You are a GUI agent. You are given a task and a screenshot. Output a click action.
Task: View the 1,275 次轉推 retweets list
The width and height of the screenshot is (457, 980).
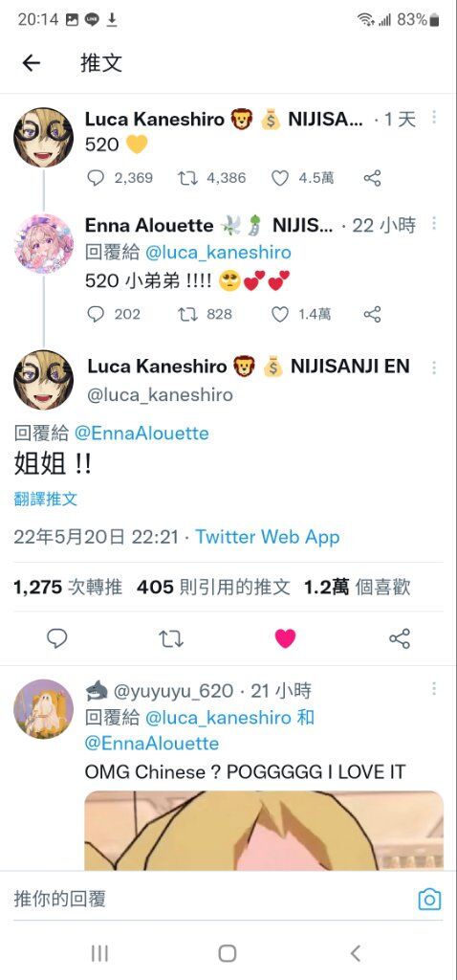(x=68, y=587)
